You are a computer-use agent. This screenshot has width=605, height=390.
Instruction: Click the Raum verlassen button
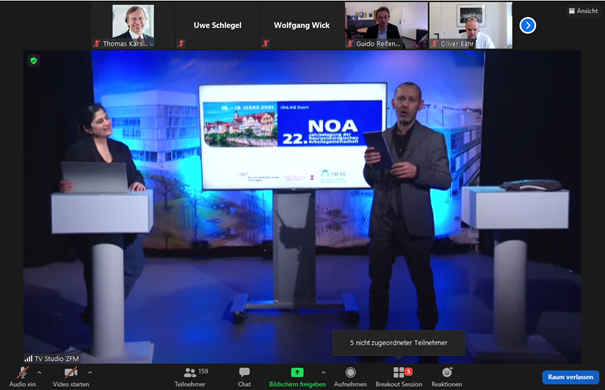click(x=570, y=377)
